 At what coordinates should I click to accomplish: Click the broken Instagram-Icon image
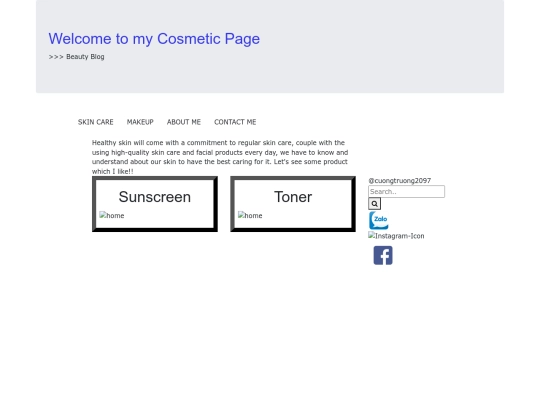tap(396, 236)
